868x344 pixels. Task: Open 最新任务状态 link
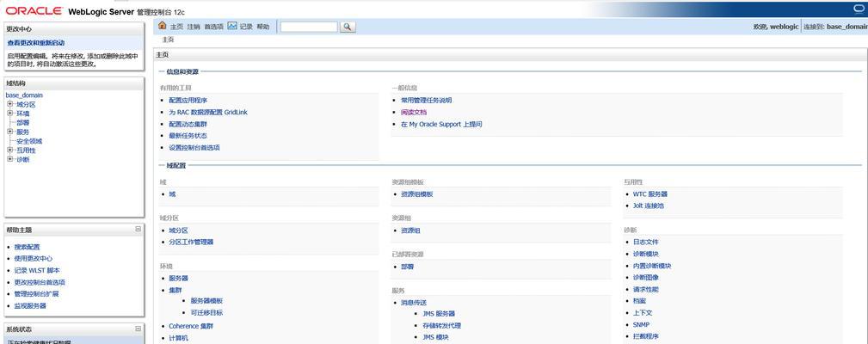(188, 136)
